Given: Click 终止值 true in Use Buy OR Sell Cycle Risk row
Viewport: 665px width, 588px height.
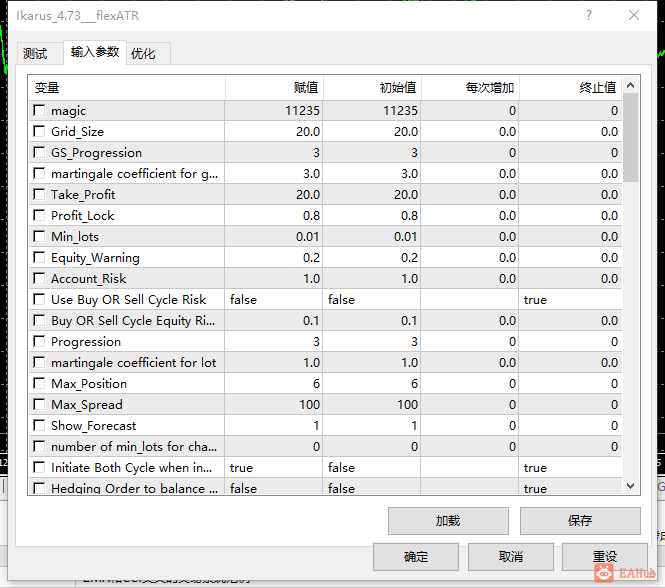Looking at the screenshot, I should [570, 300].
